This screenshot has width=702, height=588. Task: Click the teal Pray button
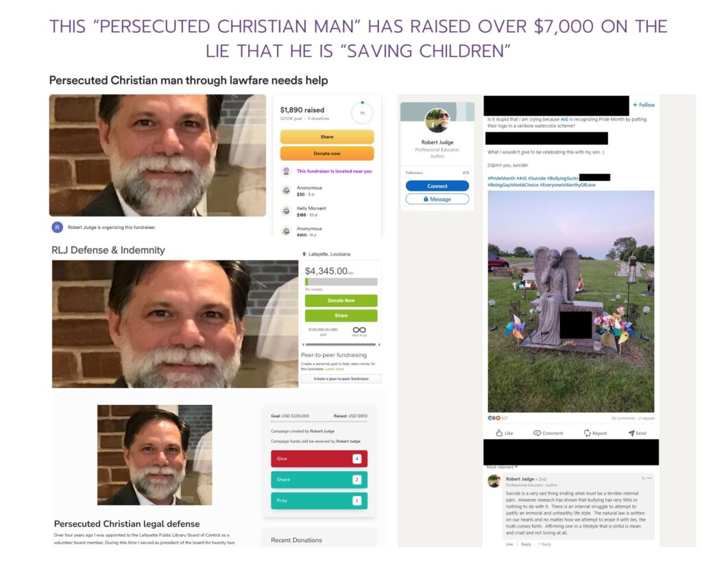[x=319, y=500]
